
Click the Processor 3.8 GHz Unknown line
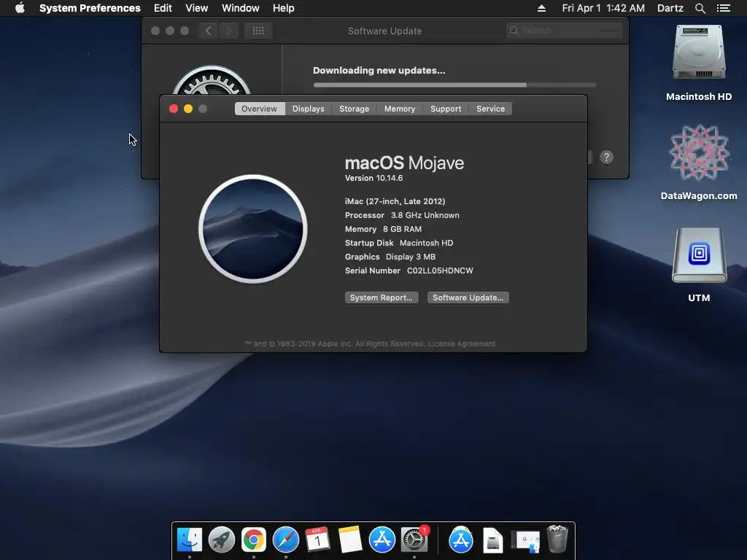402,215
